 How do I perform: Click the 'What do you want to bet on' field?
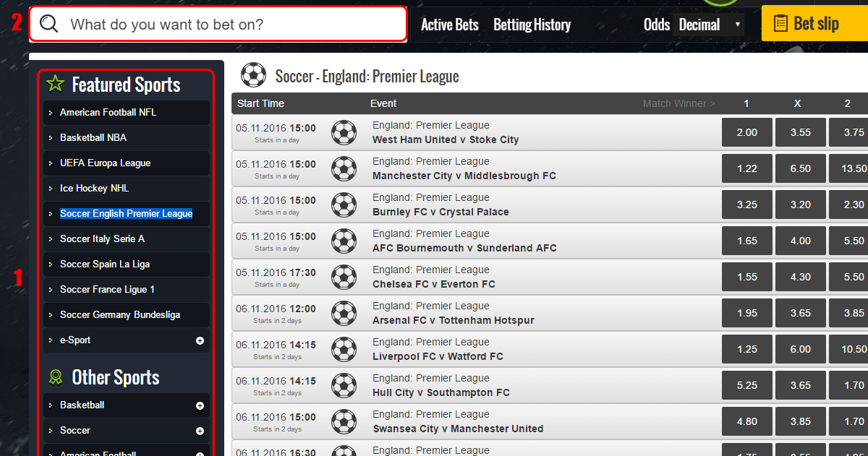pyautogui.click(x=218, y=24)
